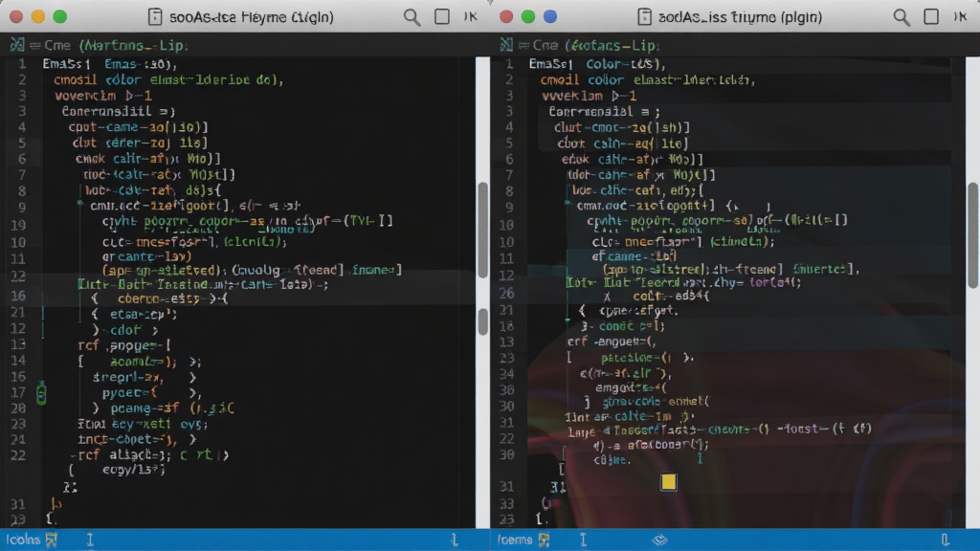Close the right editor window
This screenshot has width=980, height=551.
coord(506,16)
